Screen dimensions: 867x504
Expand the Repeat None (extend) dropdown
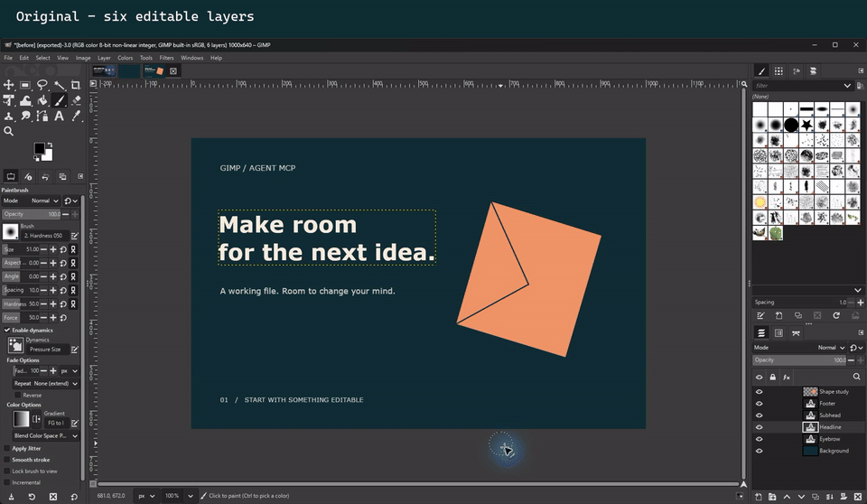pyautogui.click(x=46, y=383)
